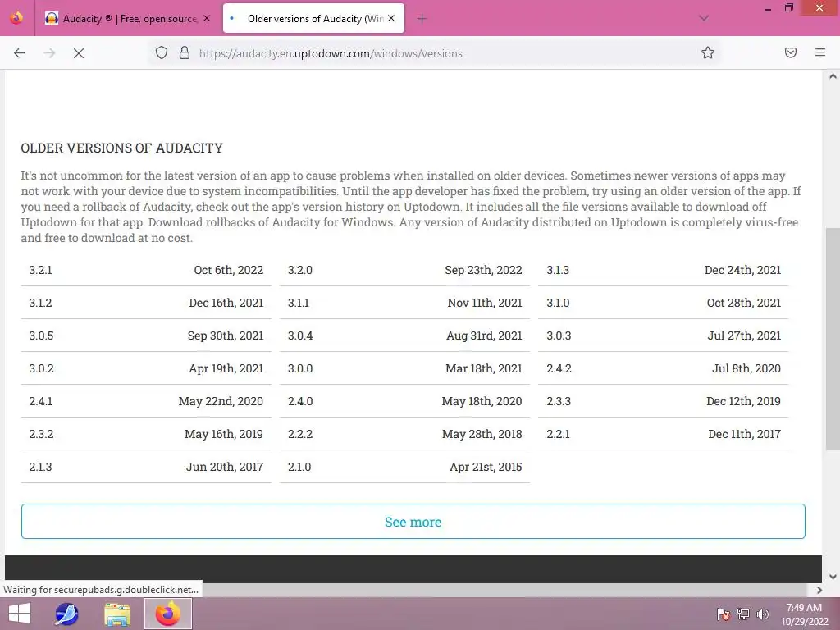This screenshot has height=630, width=840.
Task: Bookmark this page with the star icon
Action: point(708,52)
